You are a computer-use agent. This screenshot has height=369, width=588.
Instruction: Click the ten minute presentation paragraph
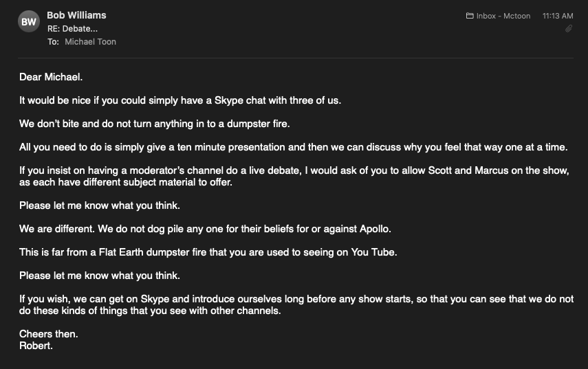293,148
